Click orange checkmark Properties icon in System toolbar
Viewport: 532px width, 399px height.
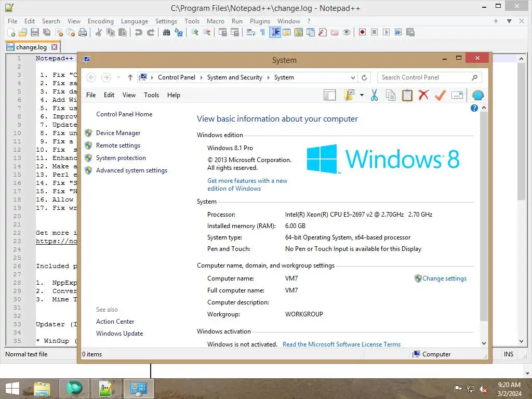click(440, 96)
